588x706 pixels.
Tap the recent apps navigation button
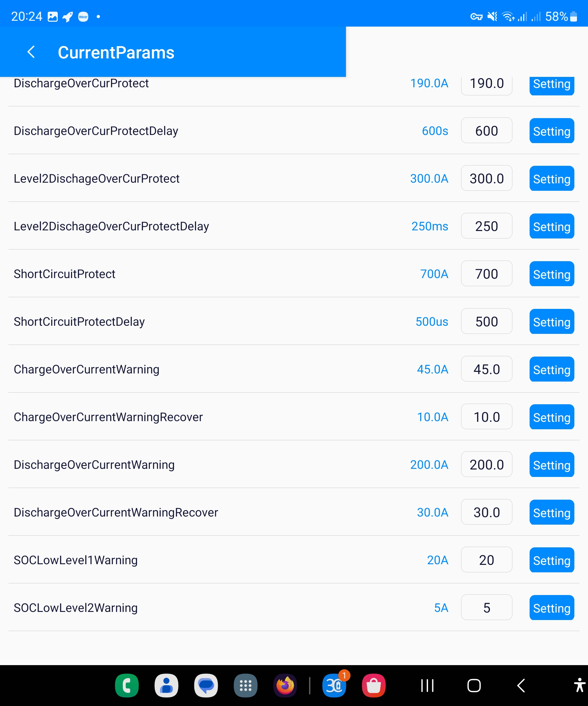tap(427, 685)
